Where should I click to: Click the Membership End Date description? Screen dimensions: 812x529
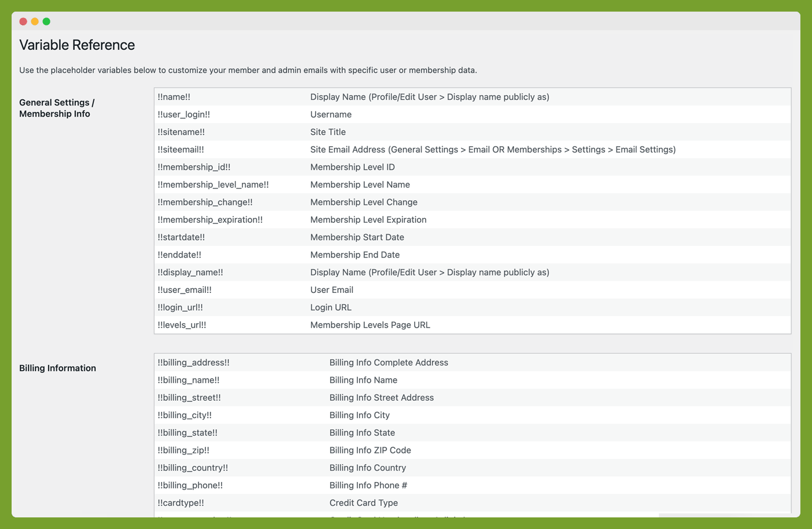point(355,255)
